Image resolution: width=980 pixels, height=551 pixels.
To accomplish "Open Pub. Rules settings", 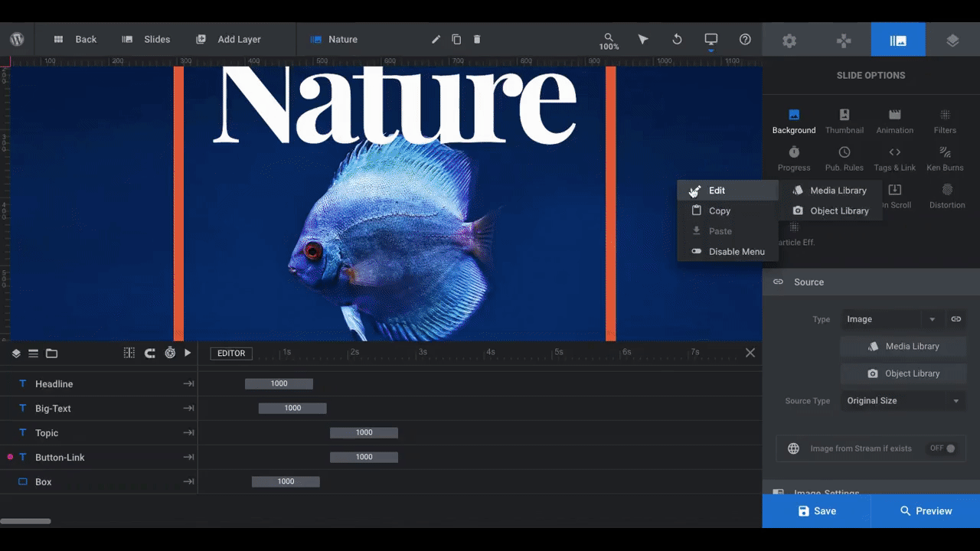I will [x=844, y=159].
